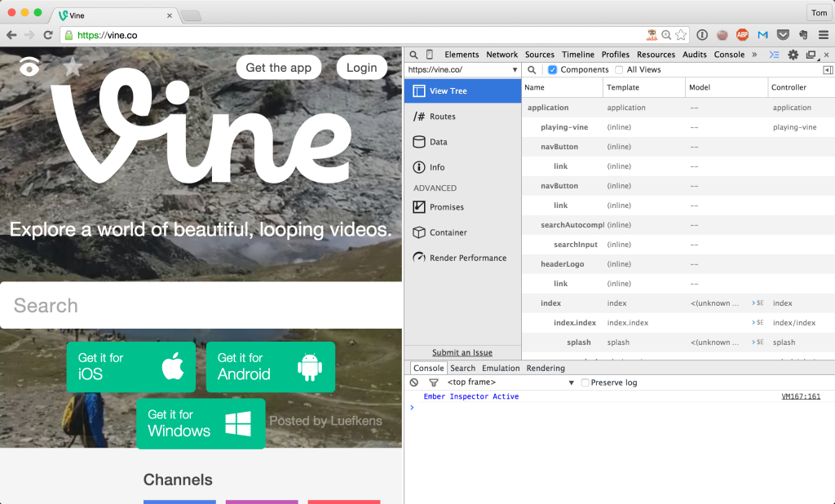The height and width of the screenshot is (504, 835).
Task: Enable the All Views checkbox
Action: click(619, 70)
